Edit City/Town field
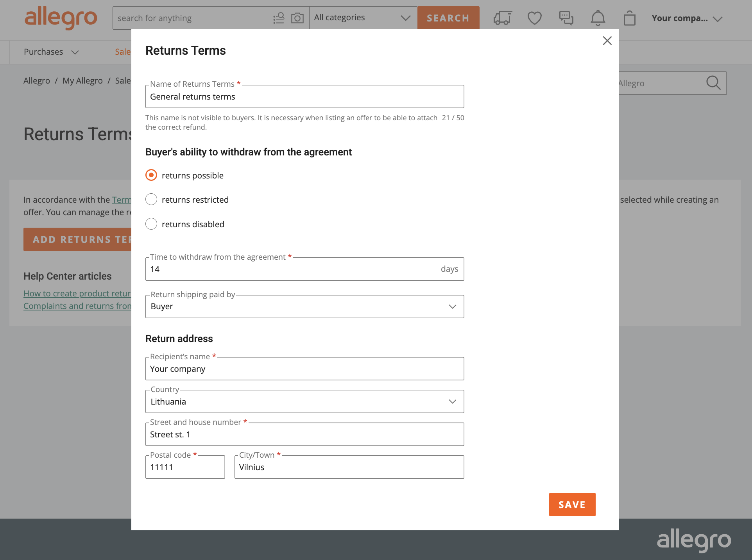The image size is (752, 560). coord(349,467)
